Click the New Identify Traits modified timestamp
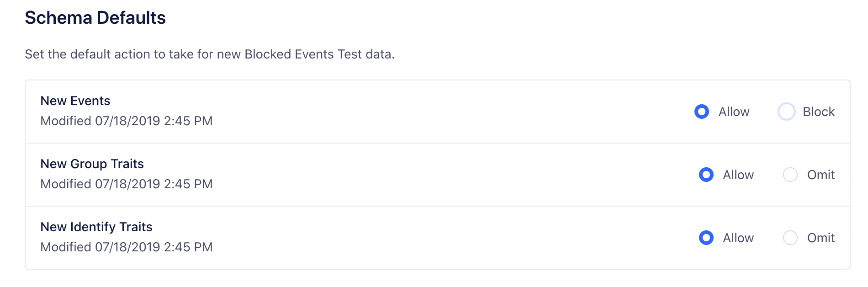Image resolution: width=868 pixels, height=287 pixels. pyautogui.click(x=127, y=247)
